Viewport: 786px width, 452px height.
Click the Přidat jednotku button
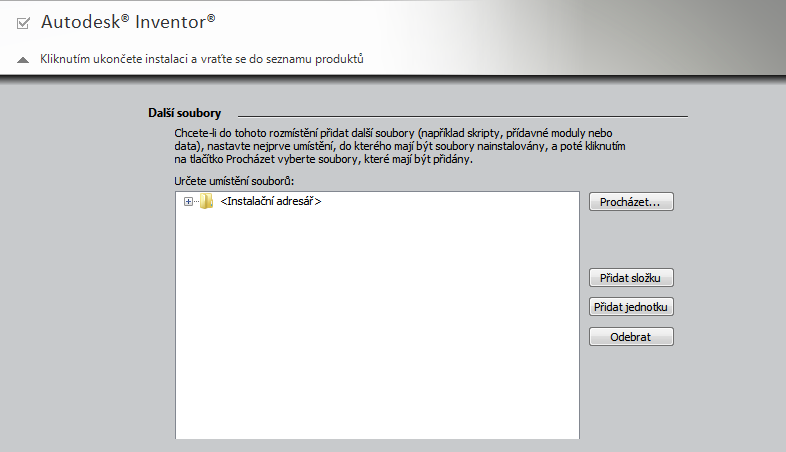tap(631, 307)
